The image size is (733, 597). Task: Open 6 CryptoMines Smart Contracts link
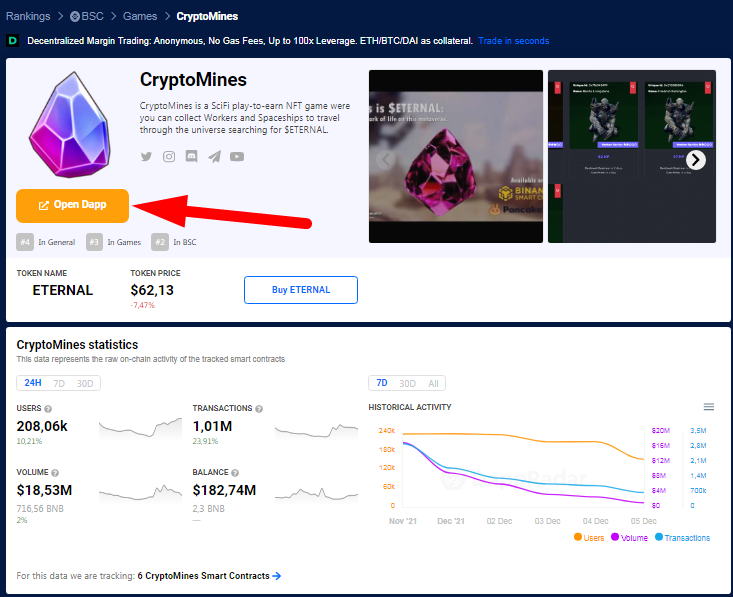pyautogui.click(x=203, y=576)
